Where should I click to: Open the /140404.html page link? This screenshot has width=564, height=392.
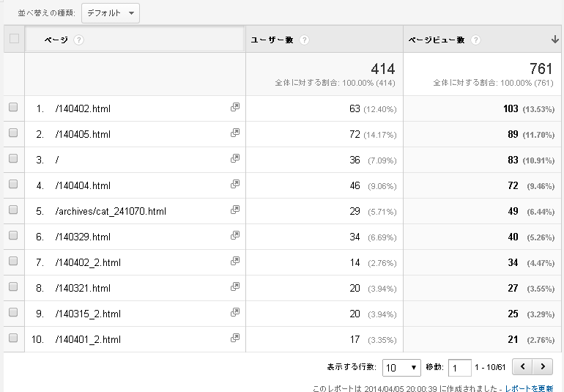83,185
